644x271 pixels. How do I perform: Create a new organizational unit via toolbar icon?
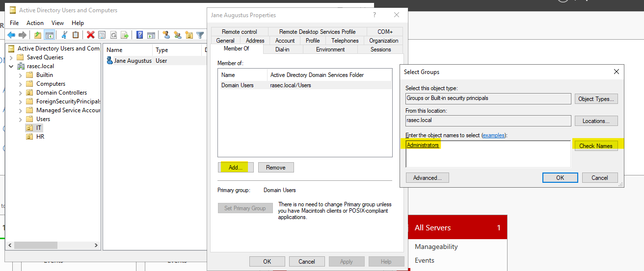tap(188, 35)
